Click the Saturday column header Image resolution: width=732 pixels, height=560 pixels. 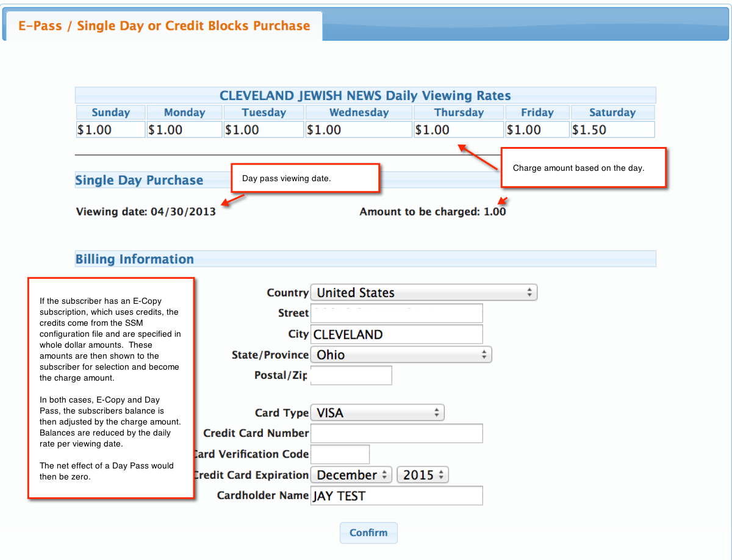click(612, 112)
